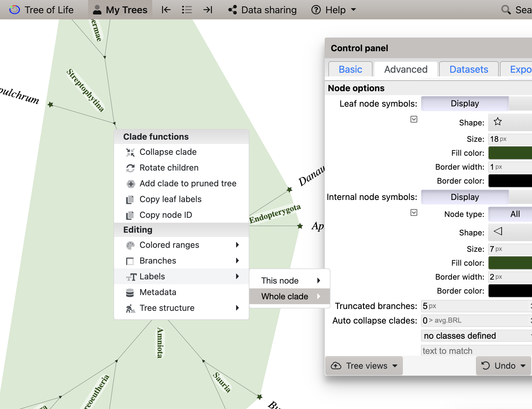The width and height of the screenshot is (532, 409).
Task: Click the Data sharing share icon
Action: (232, 10)
